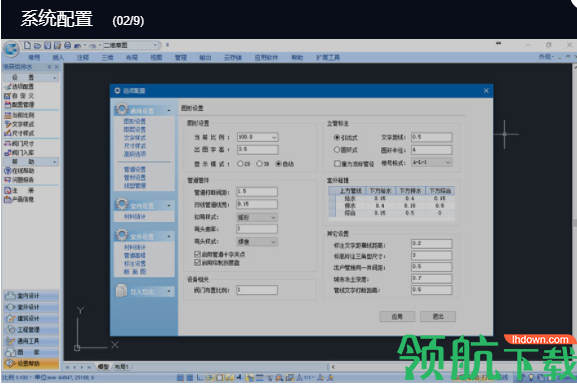Select 2D display mode radio

tap(244, 164)
